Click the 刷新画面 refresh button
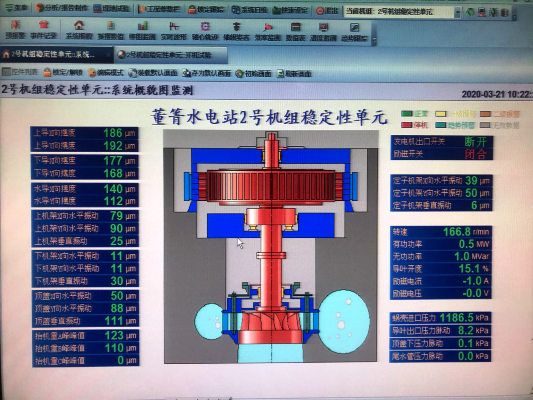The height and width of the screenshot is (400, 533). point(295,73)
